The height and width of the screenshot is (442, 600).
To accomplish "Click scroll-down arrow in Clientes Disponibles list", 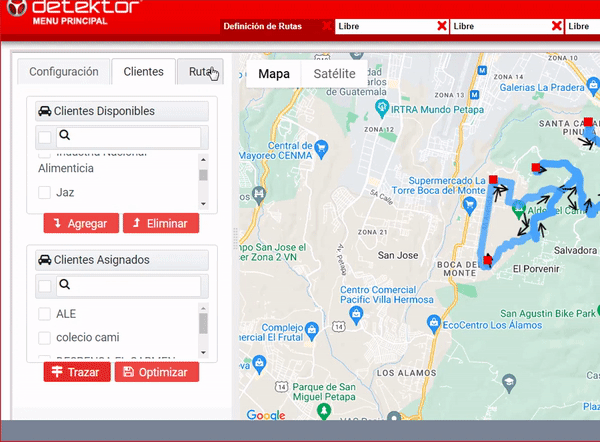I will point(203,204).
